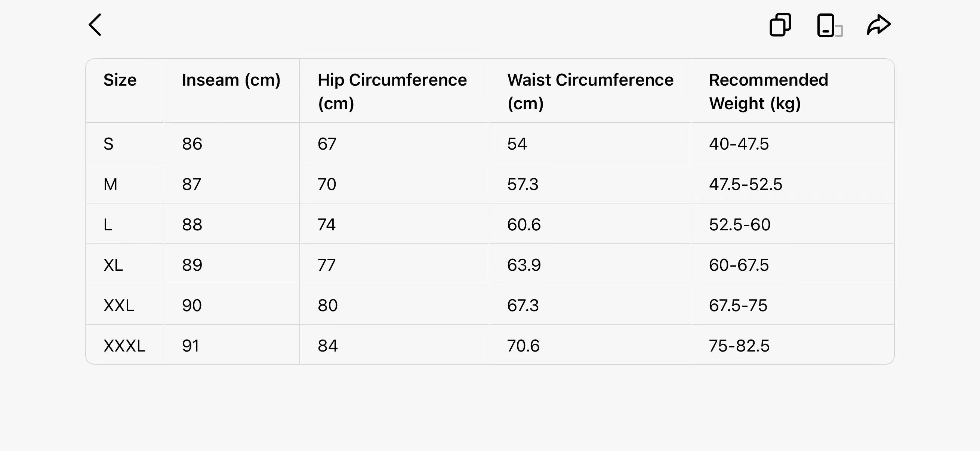Image resolution: width=980 pixels, height=451 pixels.
Task: Select the size M row label
Action: [110, 184]
